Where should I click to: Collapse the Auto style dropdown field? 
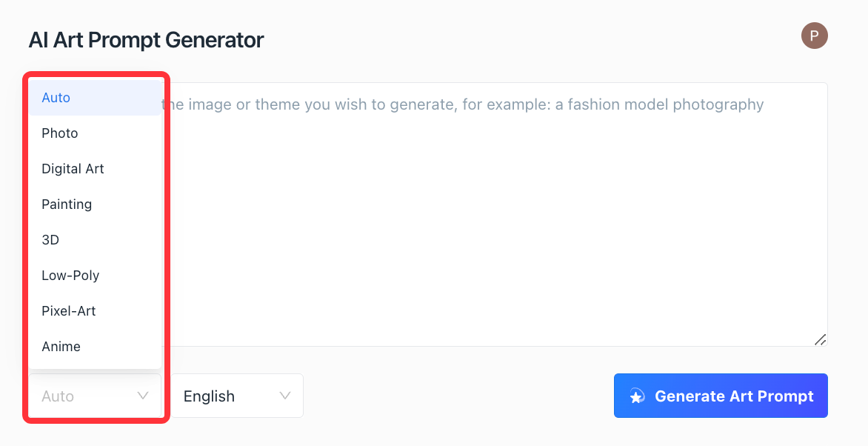95,396
